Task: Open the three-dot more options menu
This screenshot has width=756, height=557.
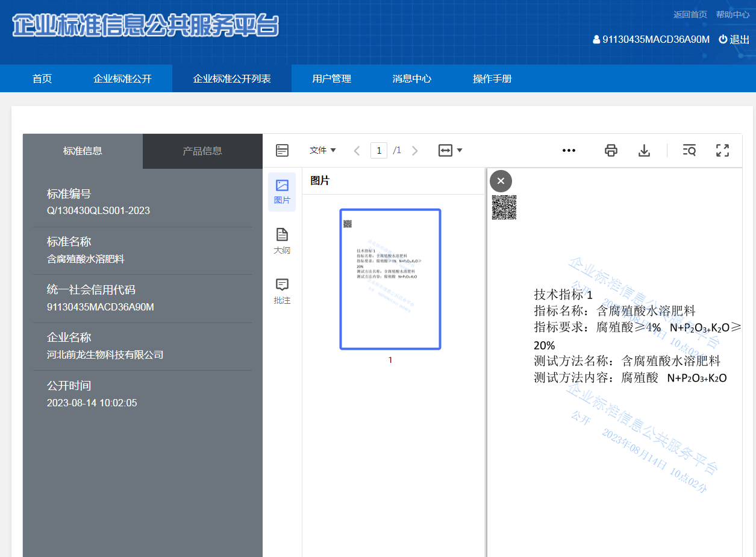Action: [x=569, y=151]
